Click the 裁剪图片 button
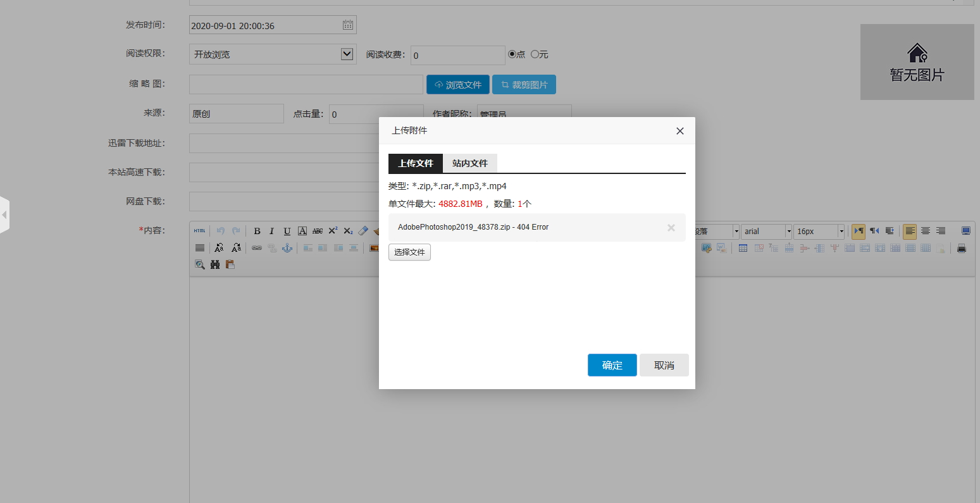This screenshot has width=980, height=503. click(x=524, y=84)
